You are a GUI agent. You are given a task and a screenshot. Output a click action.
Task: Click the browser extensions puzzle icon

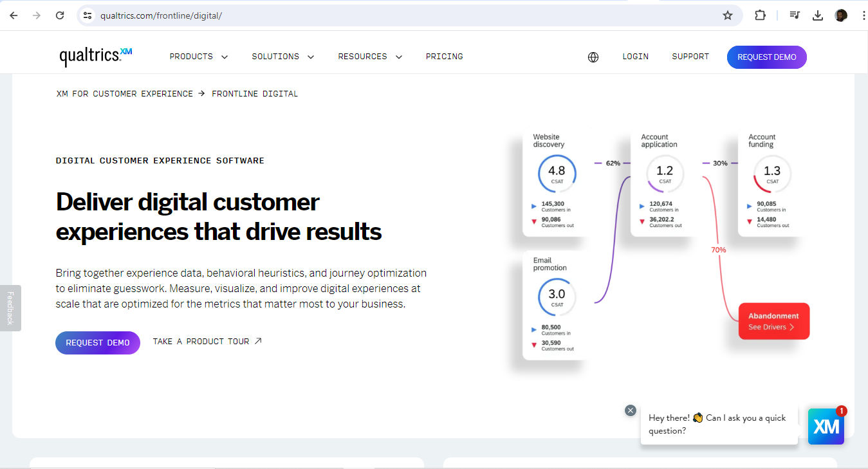point(760,14)
